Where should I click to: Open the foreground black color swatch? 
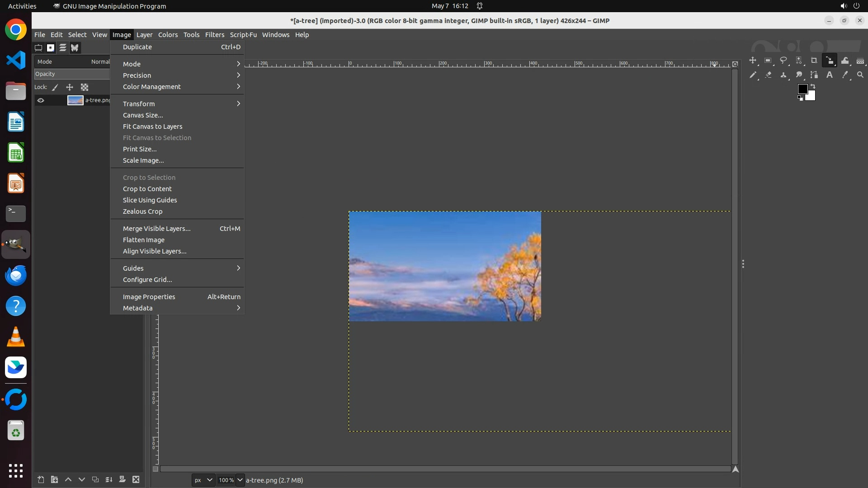[802, 89]
